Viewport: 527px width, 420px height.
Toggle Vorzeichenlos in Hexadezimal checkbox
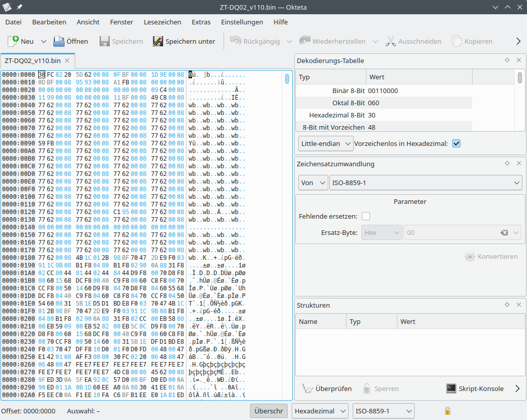(x=456, y=144)
